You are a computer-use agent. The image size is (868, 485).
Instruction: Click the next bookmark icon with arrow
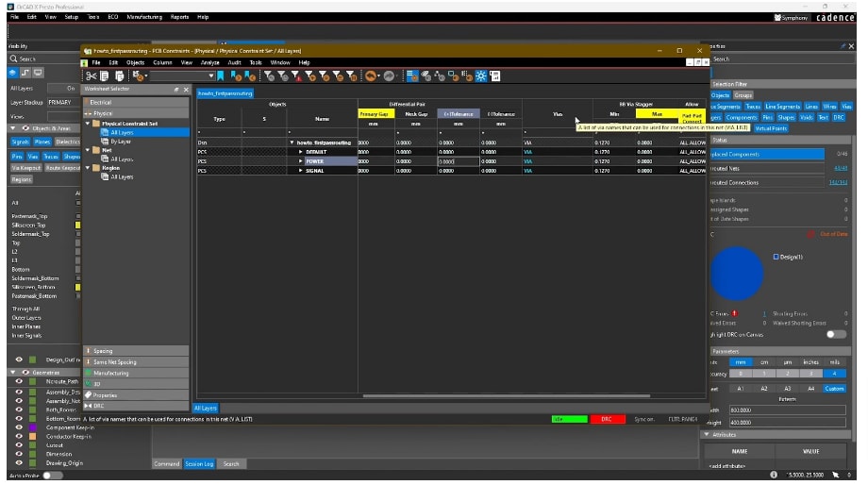pyautogui.click(x=237, y=75)
